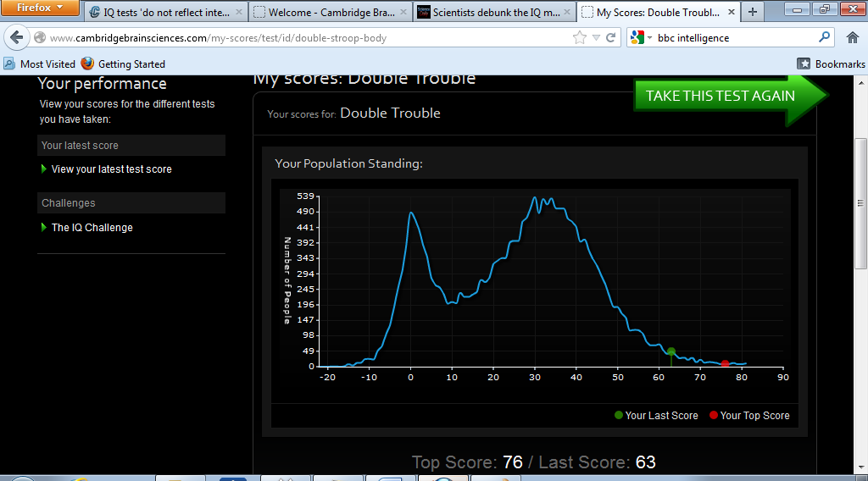The height and width of the screenshot is (481, 868).
Task: Close the Scientists debunk the IQ tab
Action: tap(567, 12)
